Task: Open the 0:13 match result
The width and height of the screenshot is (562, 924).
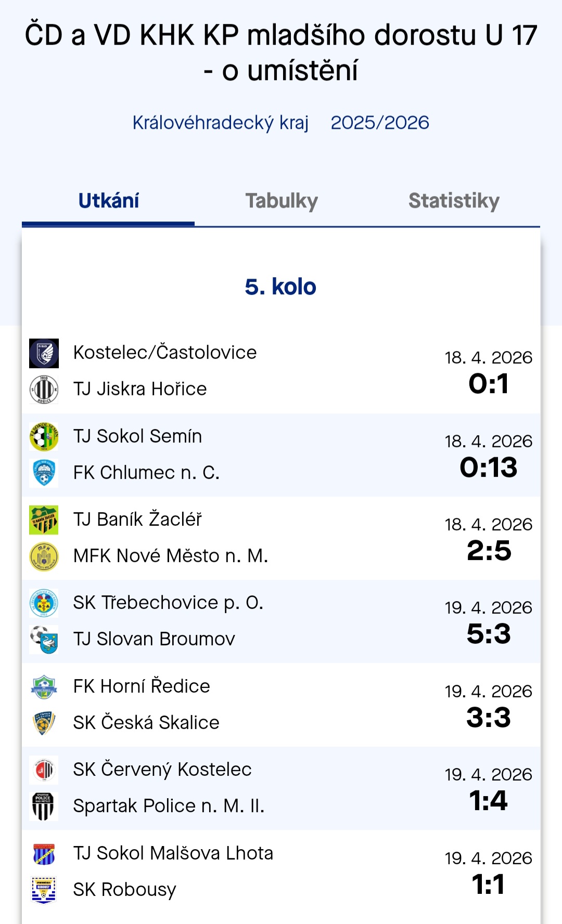Action: click(488, 467)
